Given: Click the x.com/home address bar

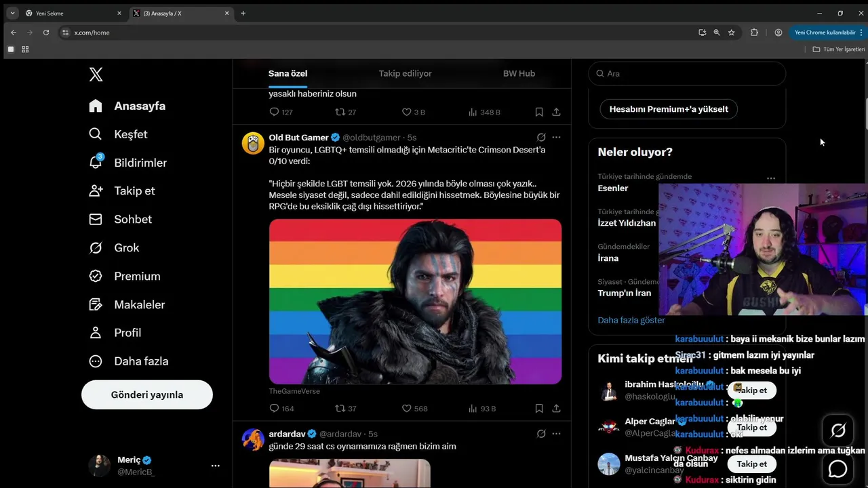Looking at the screenshot, I should (x=380, y=33).
